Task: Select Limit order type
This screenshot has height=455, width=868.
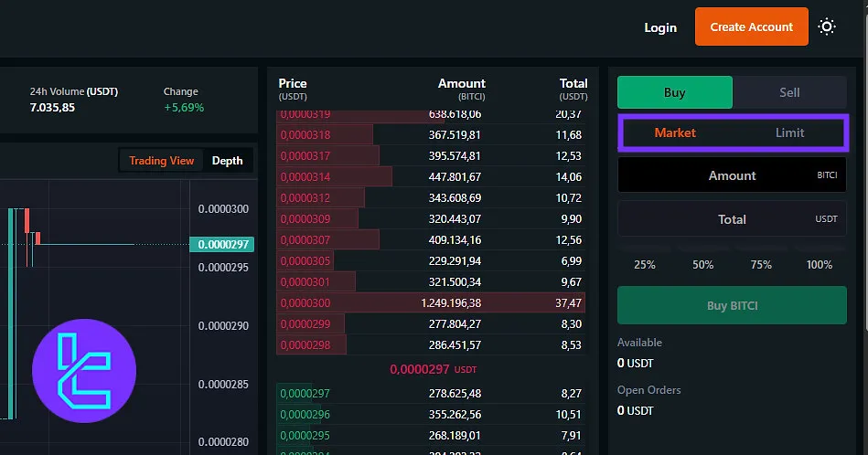Action: pyautogui.click(x=789, y=133)
